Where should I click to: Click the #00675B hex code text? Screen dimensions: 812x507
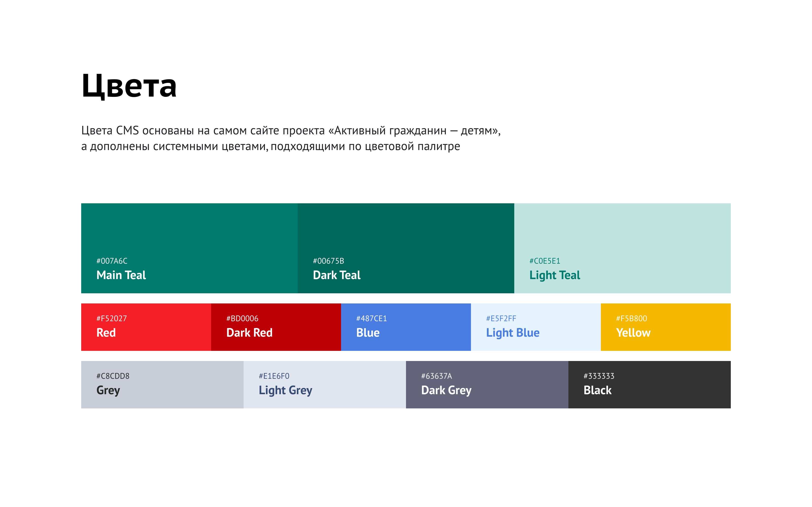tap(328, 261)
